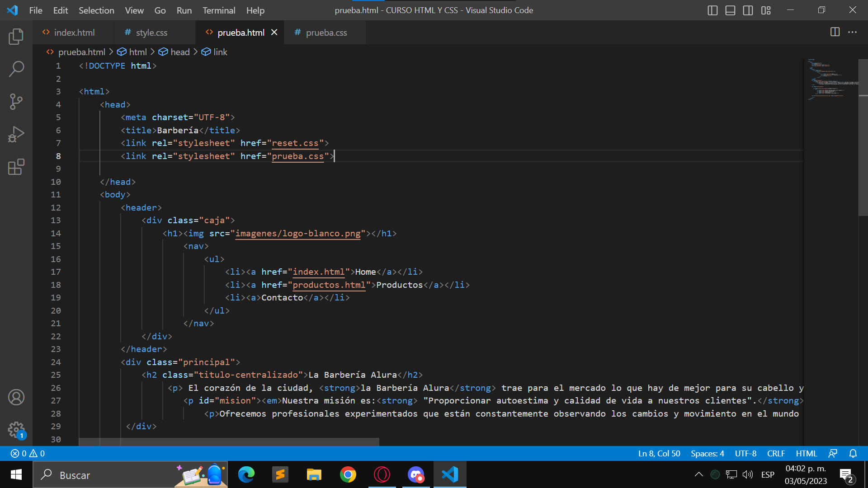Switch to the prueba.css tab
Screen dimensions: 868x488
[x=326, y=33]
